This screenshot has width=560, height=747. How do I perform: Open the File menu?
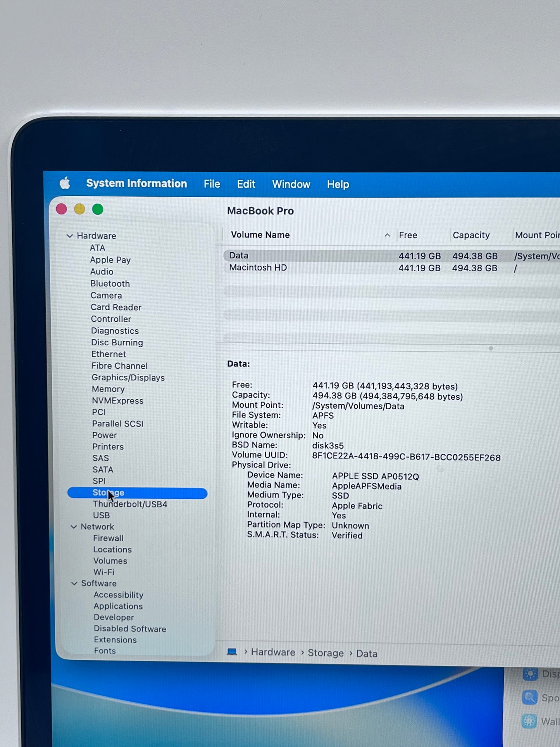click(212, 184)
